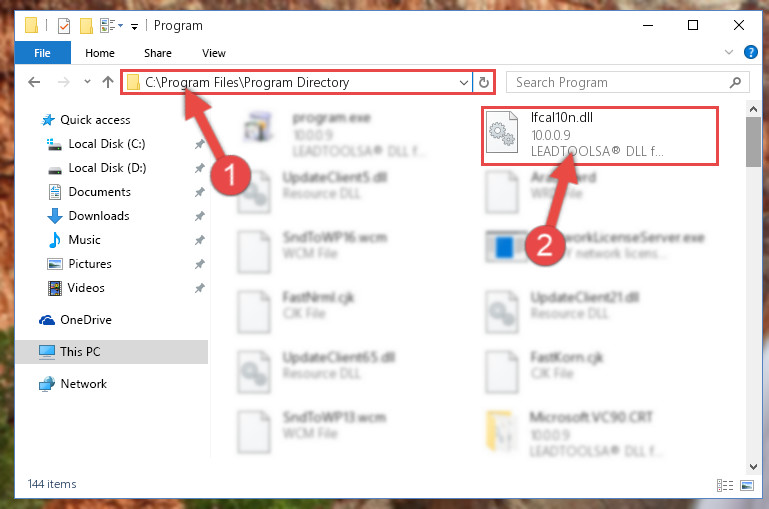Refresh the Program Directory view
Image resolution: width=769 pixels, height=509 pixels.
(484, 82)
